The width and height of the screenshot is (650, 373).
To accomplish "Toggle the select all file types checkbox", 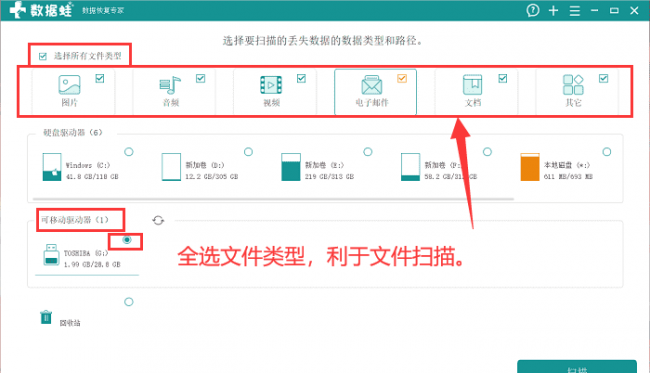I will click(43, 56).
